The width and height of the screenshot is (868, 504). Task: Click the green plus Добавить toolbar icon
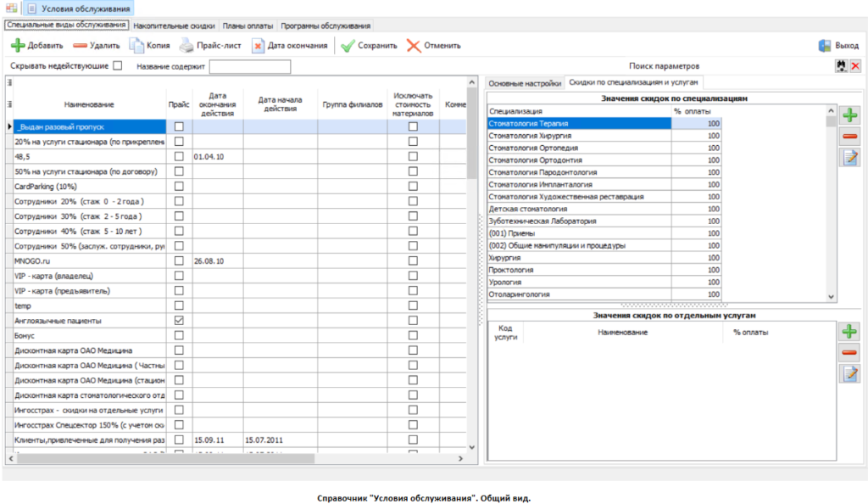[x=18, y=46]
